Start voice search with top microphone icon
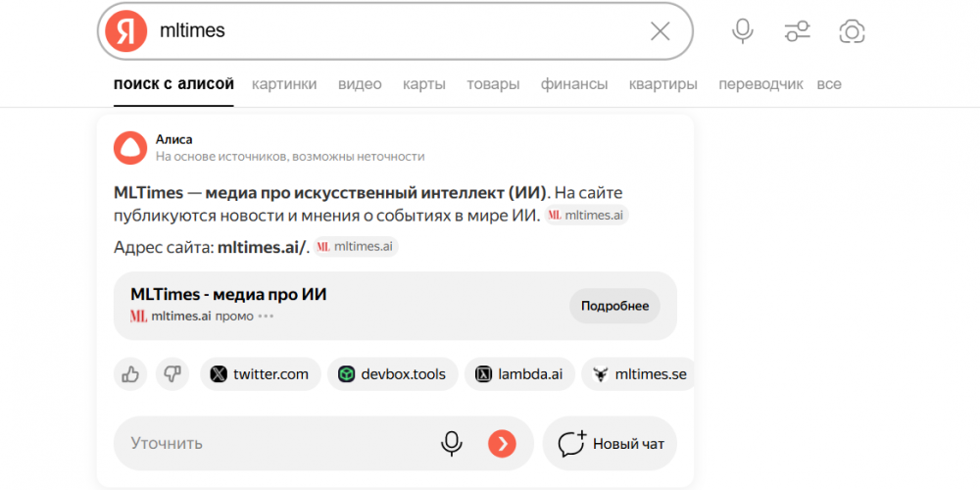This screenshot has height=490, width=980. pyautogui.click(x=743, y=31)
